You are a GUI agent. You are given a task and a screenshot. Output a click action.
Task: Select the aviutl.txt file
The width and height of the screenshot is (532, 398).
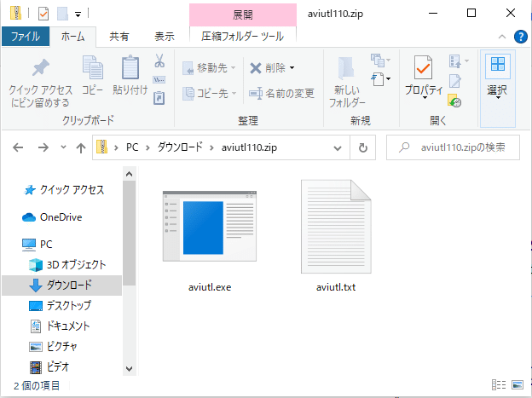click(x=336, y=236)
